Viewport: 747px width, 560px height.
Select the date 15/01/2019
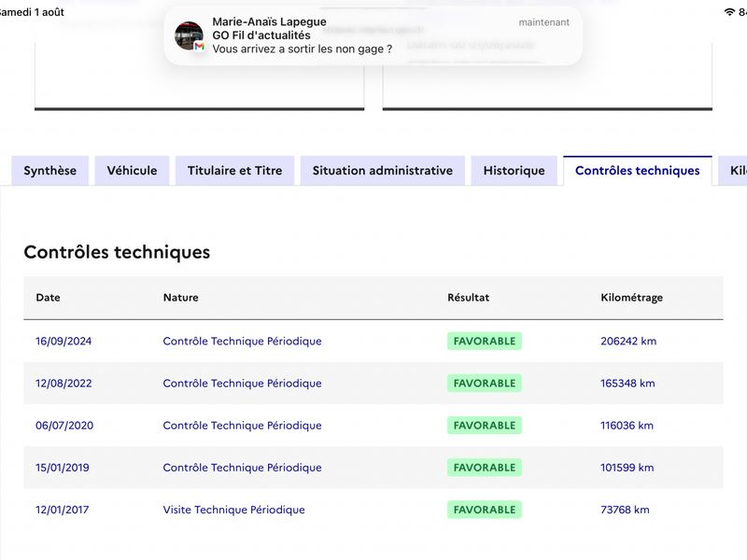click(63, 468)
